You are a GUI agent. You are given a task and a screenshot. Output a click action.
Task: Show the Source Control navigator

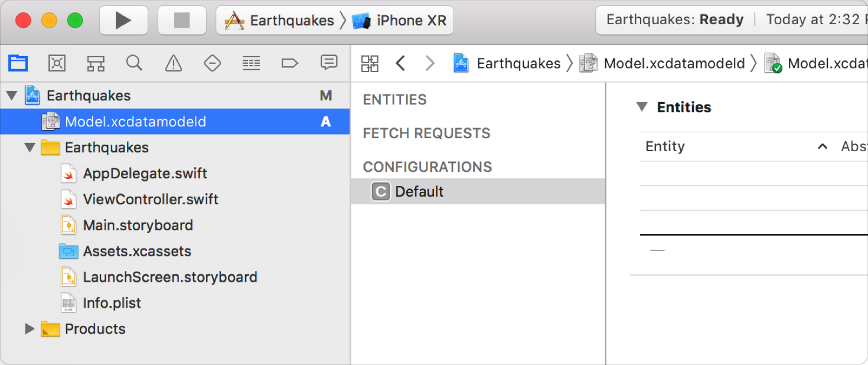click(57, 63)
